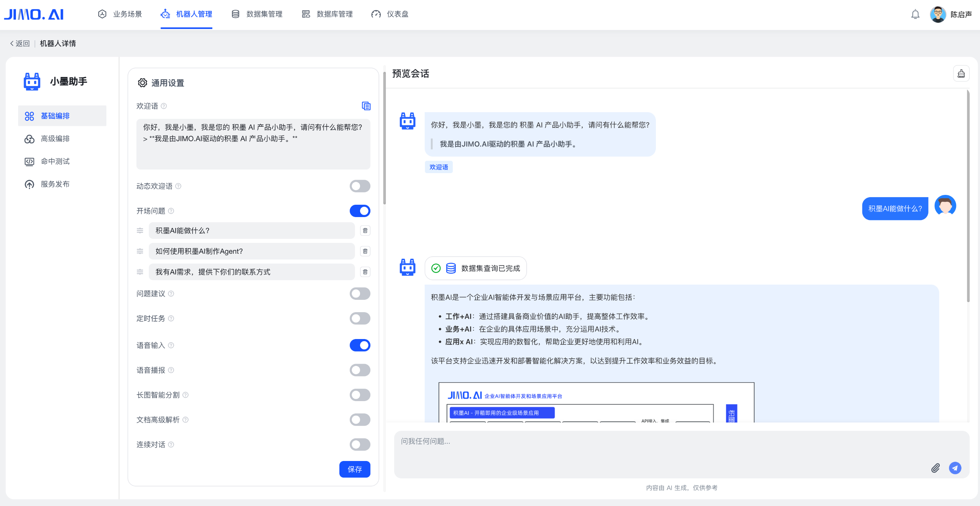
Task: Turn off the 语音输入 toggle
Action: (x=359, y=345)
